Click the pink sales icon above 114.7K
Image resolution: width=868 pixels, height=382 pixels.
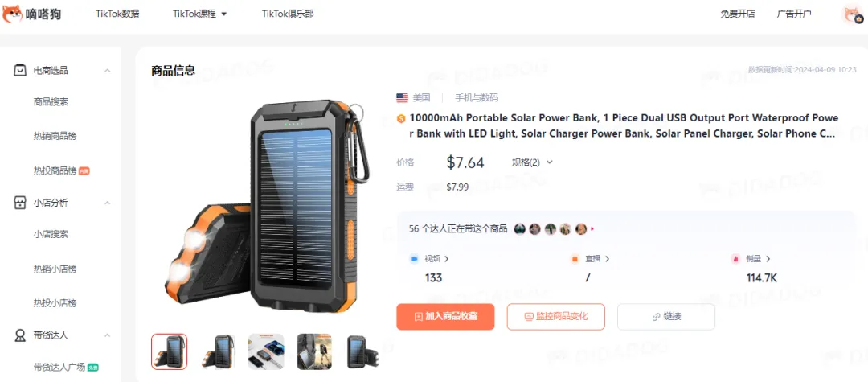pos(735,258)
